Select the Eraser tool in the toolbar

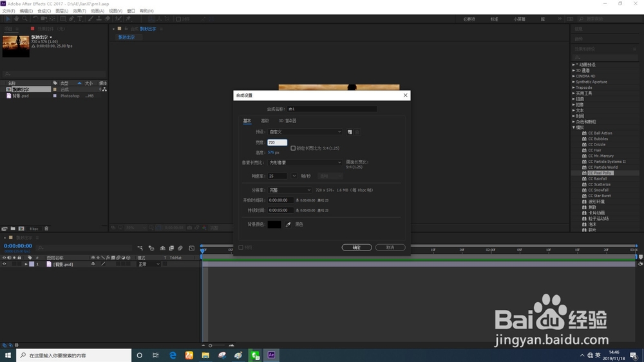tap(108, 19)
